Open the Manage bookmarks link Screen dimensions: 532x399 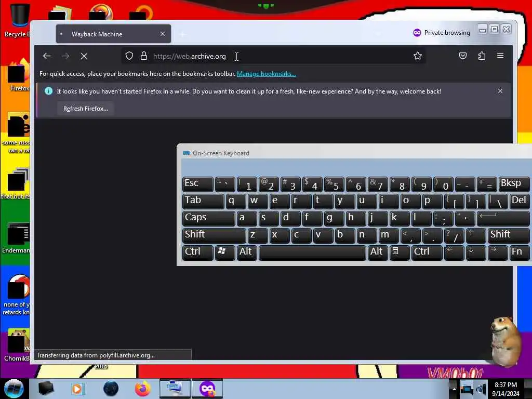[x=267, y=74]
